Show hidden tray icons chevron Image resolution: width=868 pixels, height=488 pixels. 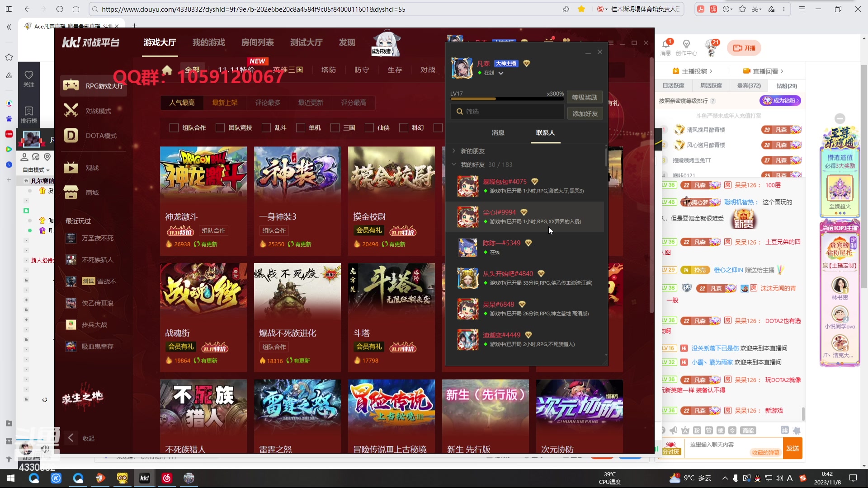click(x=725, y=478)
